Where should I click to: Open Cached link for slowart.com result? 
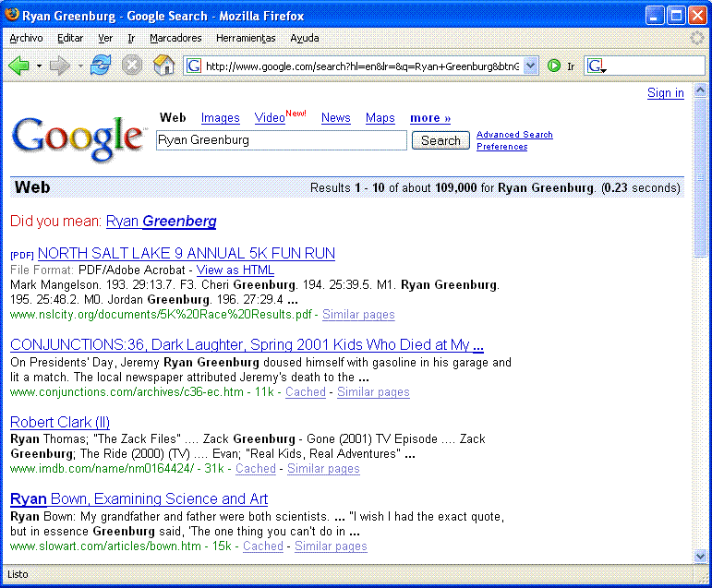click(x=263, y=546)
